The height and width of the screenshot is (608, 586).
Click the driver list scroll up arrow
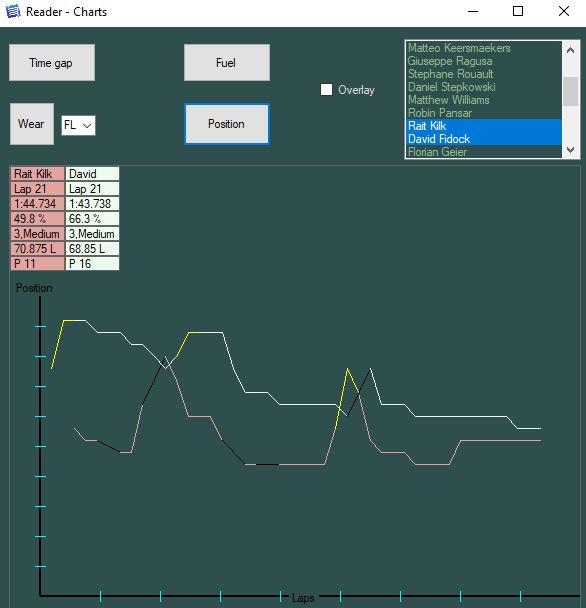570,50
